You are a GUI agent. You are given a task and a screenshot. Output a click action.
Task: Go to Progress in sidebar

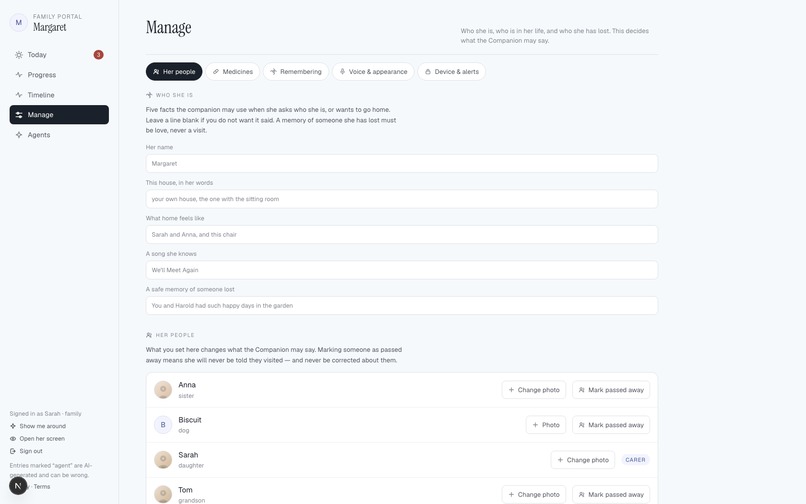(59, 75)
